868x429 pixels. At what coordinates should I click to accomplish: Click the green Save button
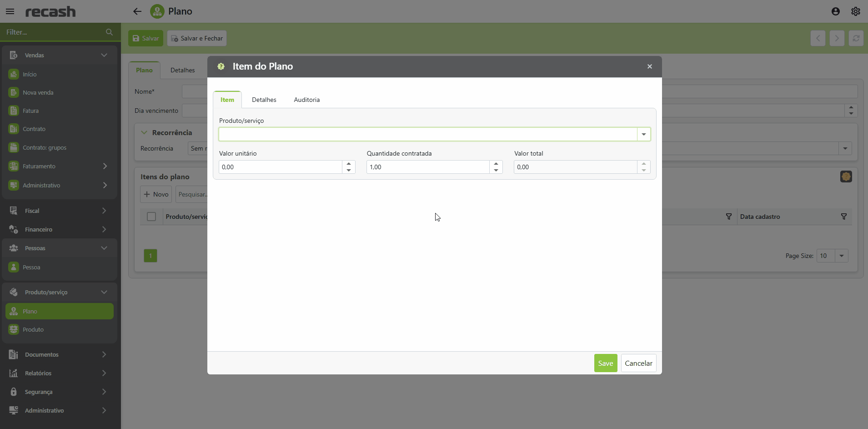click(x=605, y=363)
